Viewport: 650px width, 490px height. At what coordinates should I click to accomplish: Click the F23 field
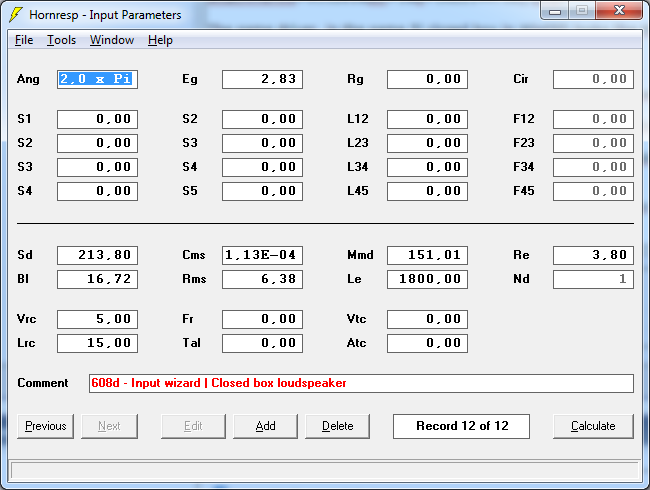point(593,143)
